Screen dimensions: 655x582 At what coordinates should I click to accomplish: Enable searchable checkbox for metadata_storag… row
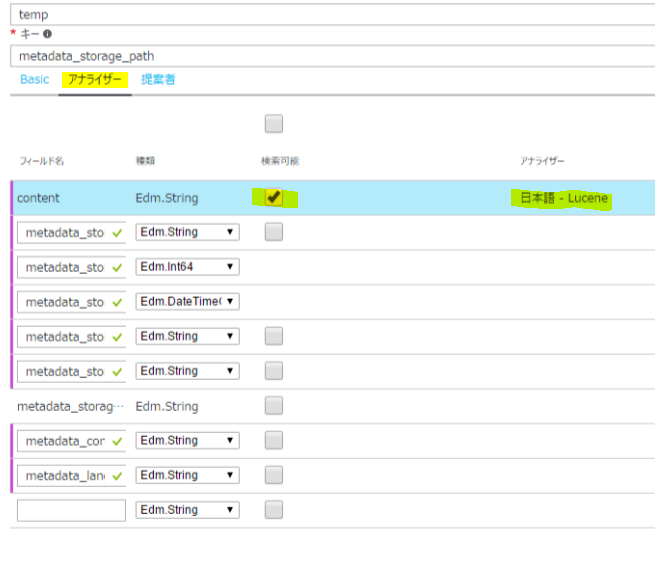pos(274,406)
